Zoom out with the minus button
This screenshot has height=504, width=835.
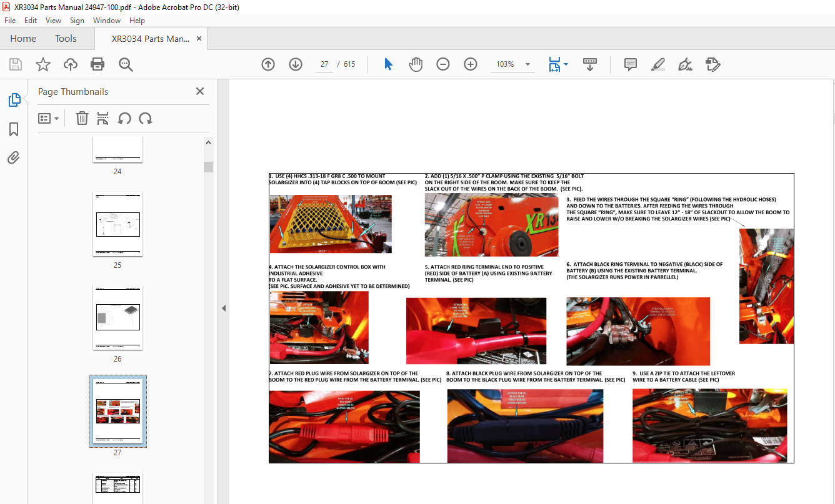click(x=443, y=64)
